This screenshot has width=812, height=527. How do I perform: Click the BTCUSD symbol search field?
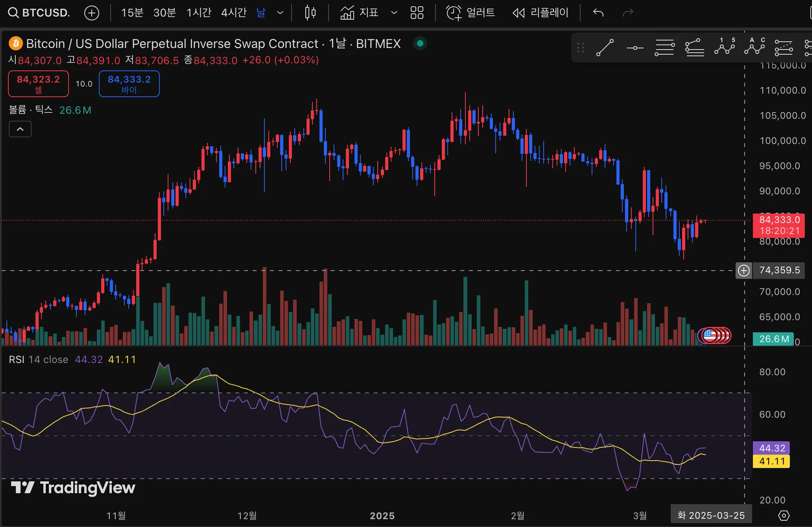40,13
